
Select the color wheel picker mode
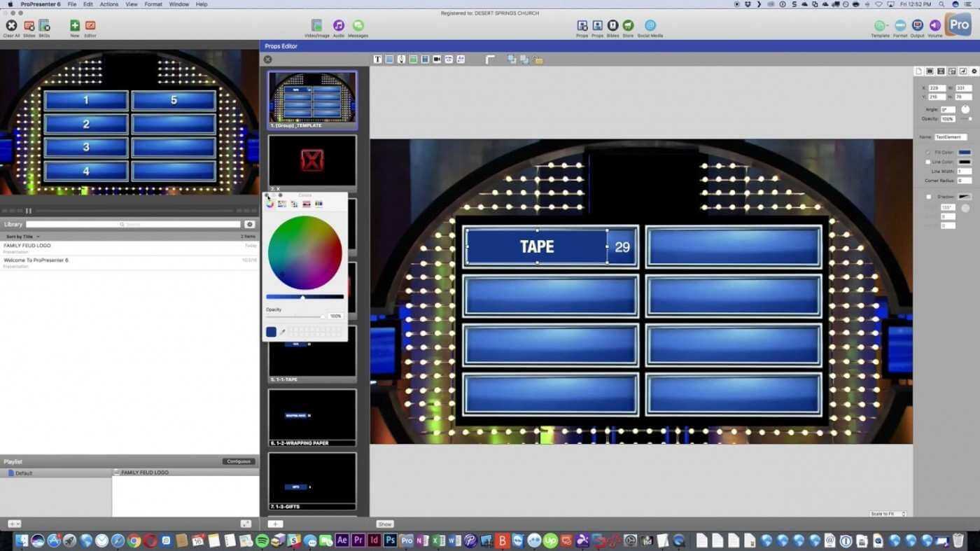click(269, 204)
